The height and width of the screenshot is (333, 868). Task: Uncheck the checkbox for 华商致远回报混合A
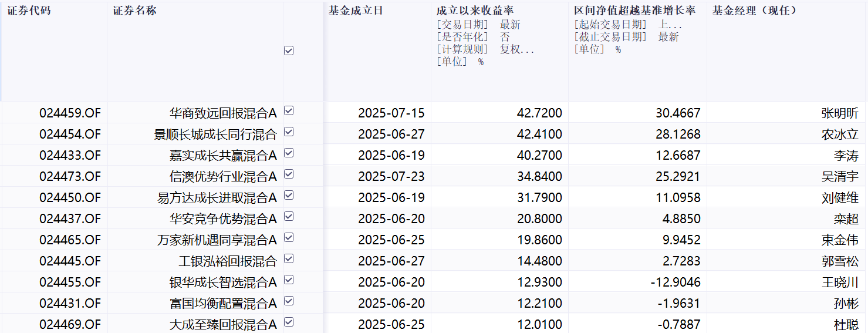289,111
